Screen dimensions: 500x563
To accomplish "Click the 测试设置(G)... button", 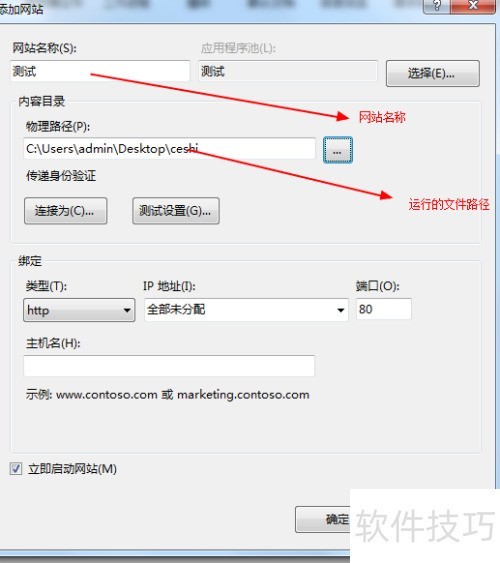I will point(176,211).
